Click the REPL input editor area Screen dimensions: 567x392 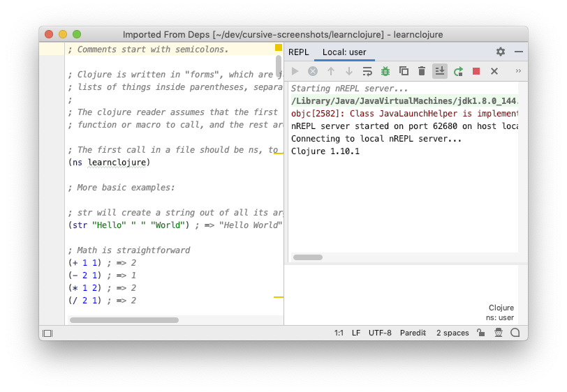click(x=402, y=294)
